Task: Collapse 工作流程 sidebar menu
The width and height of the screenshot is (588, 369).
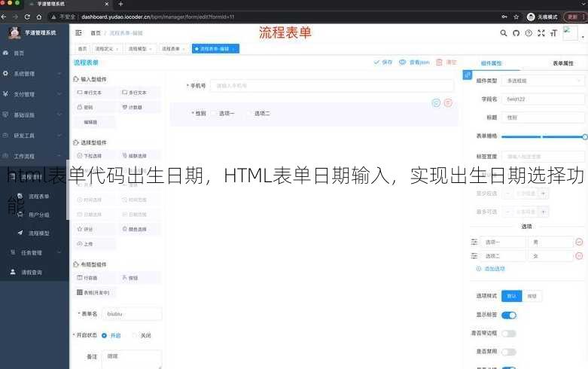Action: (x=35, y=156)
